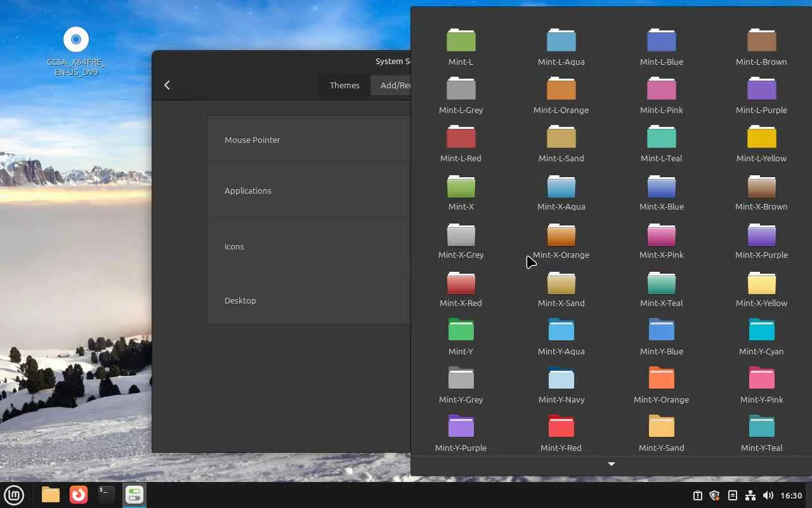812x508 pixels.
Task: Launch the file manager from the panel
Action: (51, 495)
